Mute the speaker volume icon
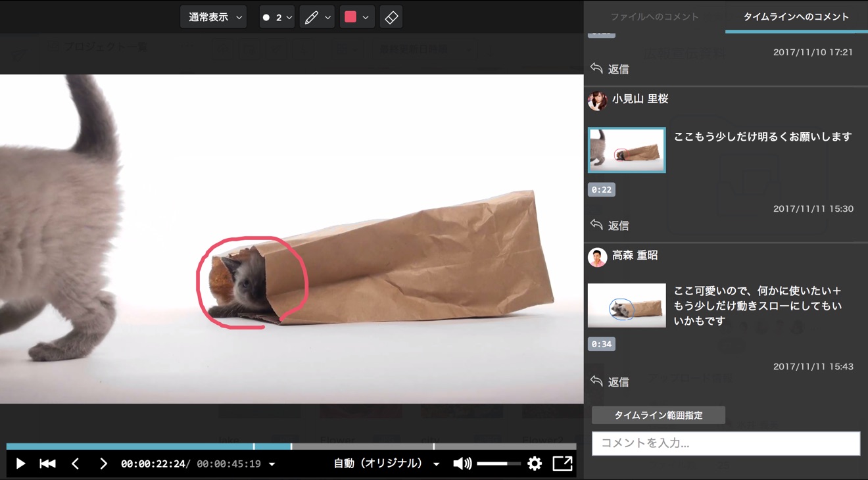 pyautogui.click(x=462, y=464)
